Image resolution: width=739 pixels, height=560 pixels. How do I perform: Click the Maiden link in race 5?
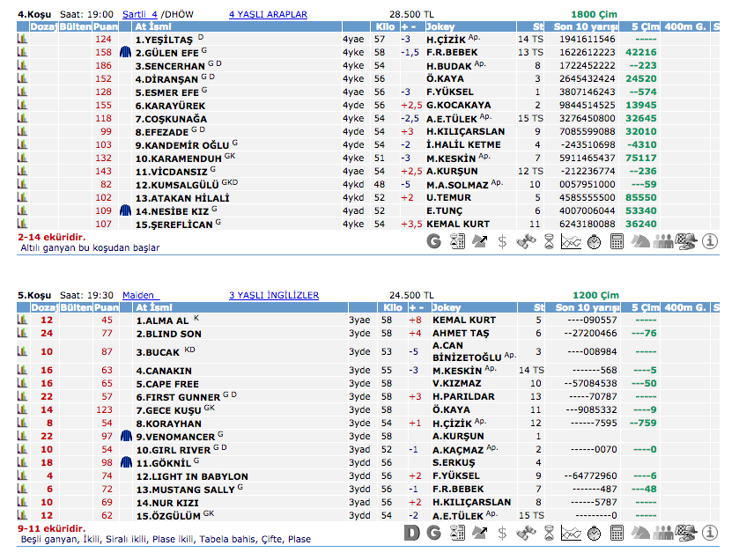(138, 296)
